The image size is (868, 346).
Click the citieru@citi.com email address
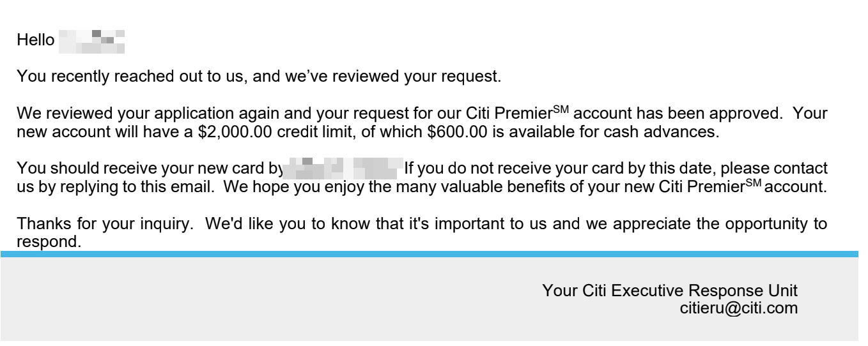point(738,308)
